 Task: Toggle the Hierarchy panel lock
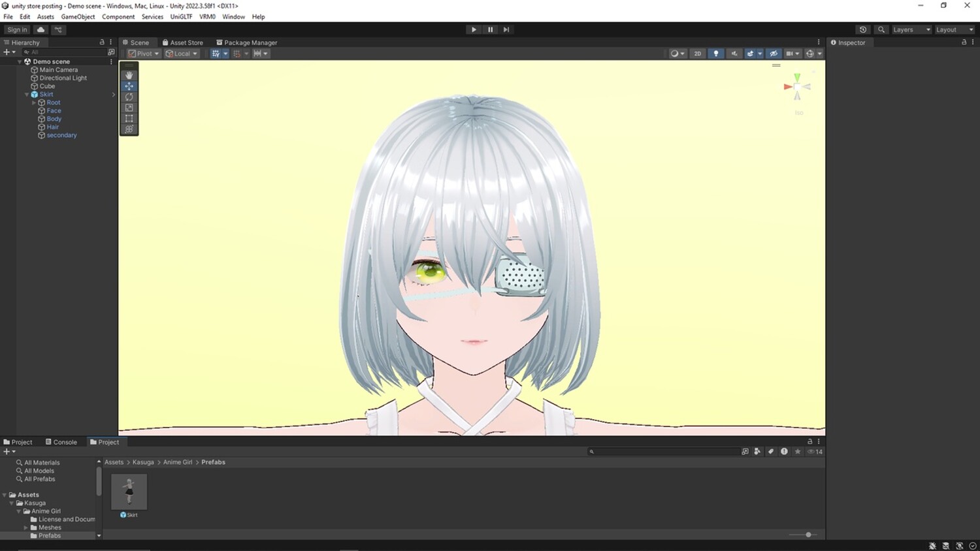click(x=102, y=42)
